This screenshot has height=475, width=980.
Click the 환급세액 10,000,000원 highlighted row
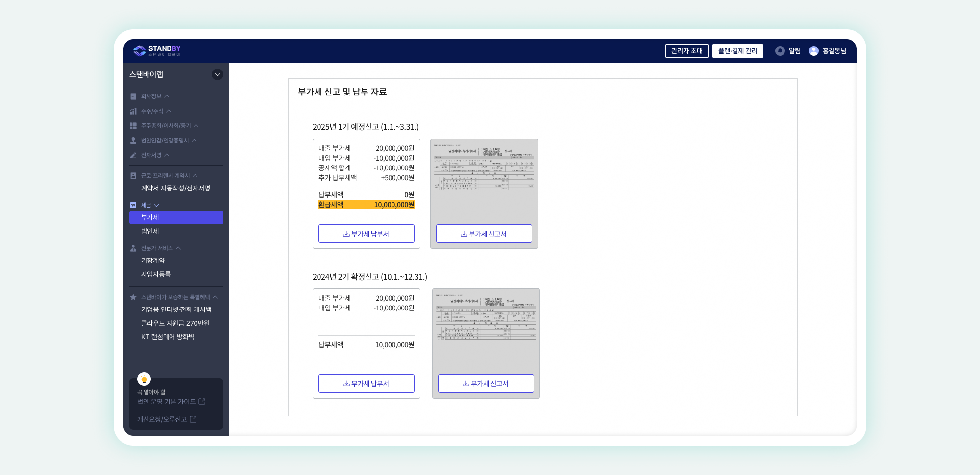click(x=367, y=205)
